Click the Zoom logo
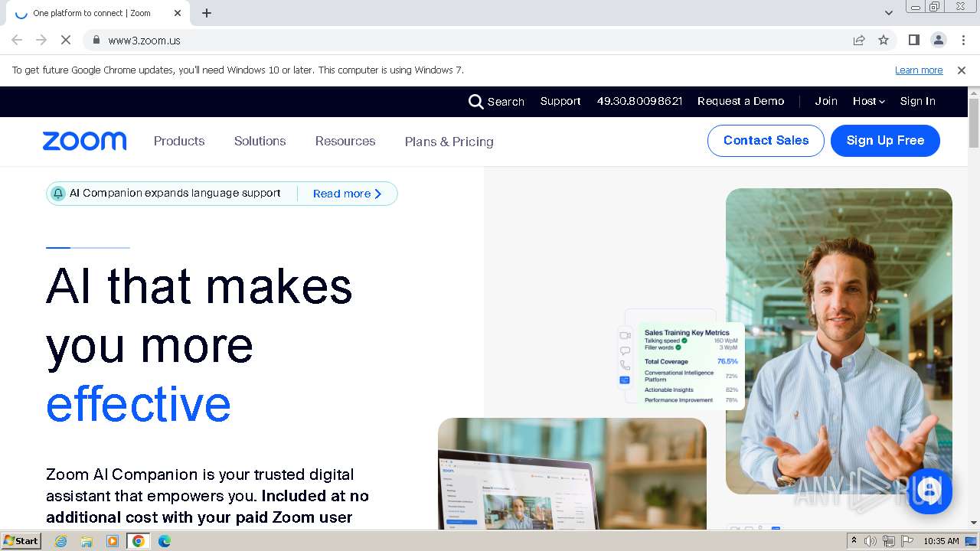The height and width of the screenshot is (551, 980). 84,141
